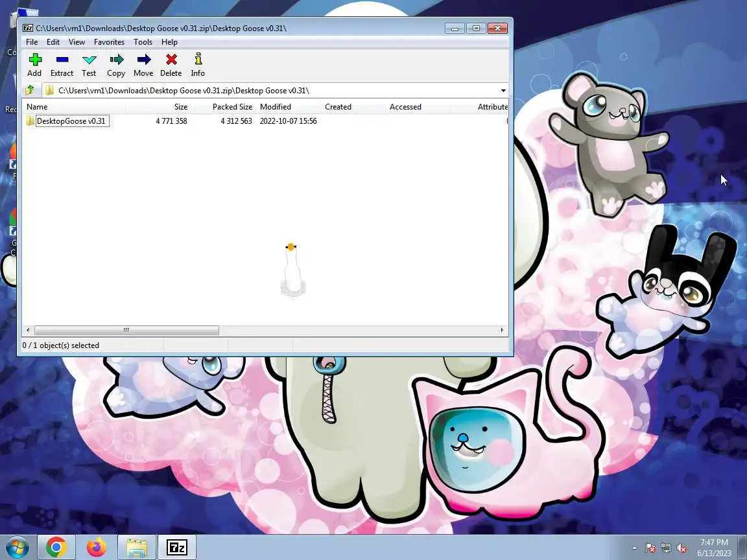Viewport: 747px width, 560px height.
Task: Open the Favorites menu
Action: 109,42
